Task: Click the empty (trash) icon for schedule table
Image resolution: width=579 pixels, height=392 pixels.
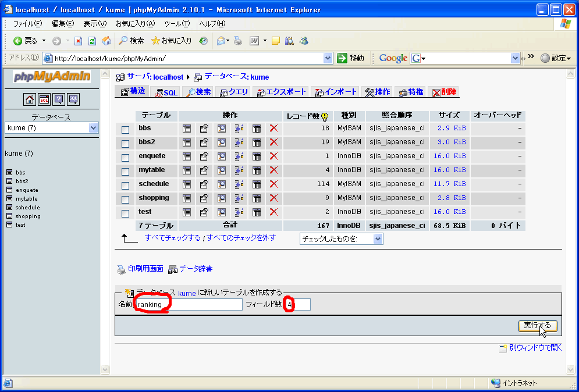Action: [x=256, y=184]
